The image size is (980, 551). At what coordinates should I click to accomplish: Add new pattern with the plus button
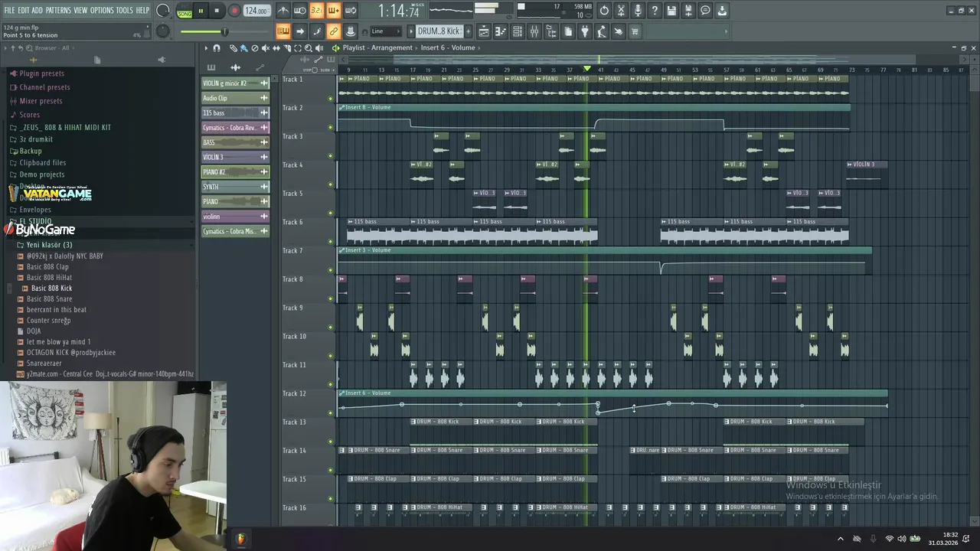(469, 31)
